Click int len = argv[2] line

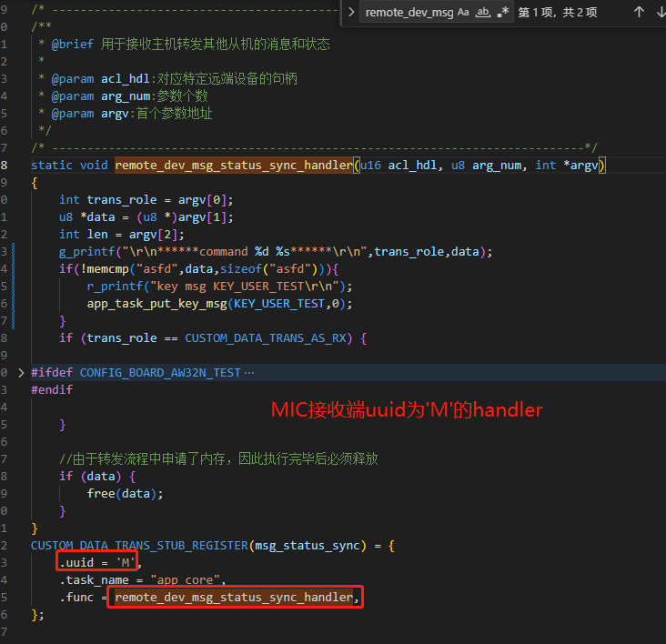[x=122, y=235]
